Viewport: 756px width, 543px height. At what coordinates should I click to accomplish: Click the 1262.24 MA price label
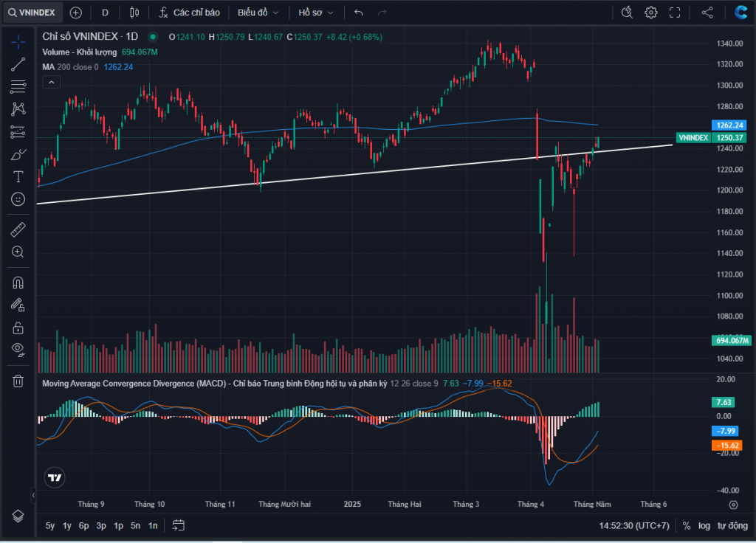[x=729, y=125]
